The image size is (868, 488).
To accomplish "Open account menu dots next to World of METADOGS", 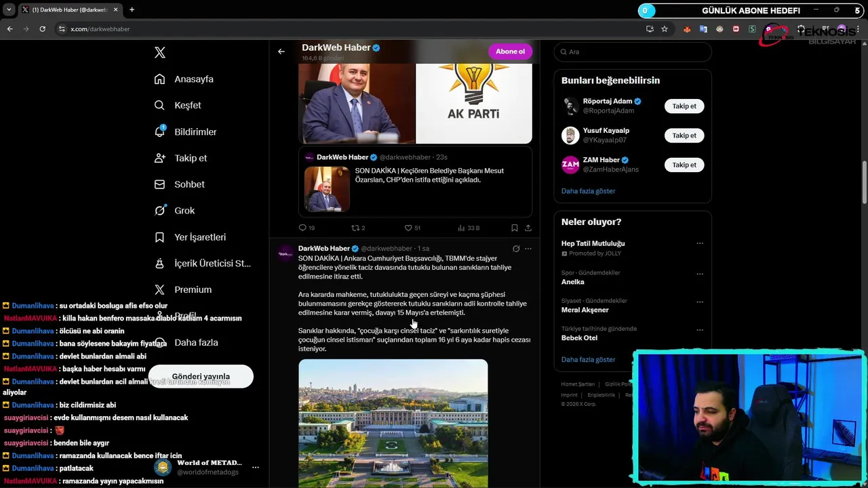I will (x=256, y=468).
